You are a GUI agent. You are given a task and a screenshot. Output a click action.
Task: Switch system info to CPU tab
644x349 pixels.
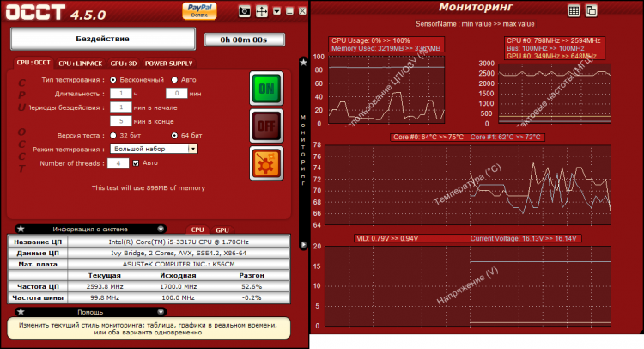(x=197, y=230)
